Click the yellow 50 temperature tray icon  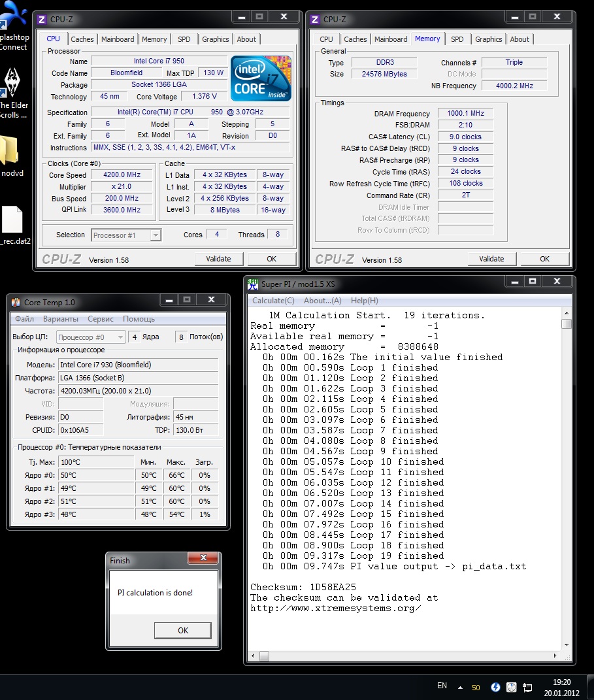tap(476, 688)
